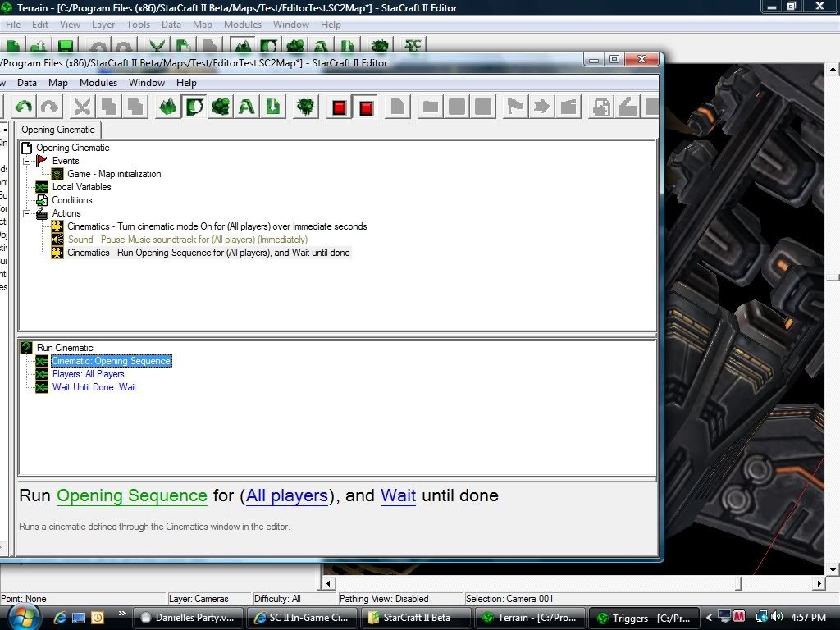Click the Terrain viewport horizontal scroll left arrow
This screenshot has width=840, height=630.
[329, 583]
